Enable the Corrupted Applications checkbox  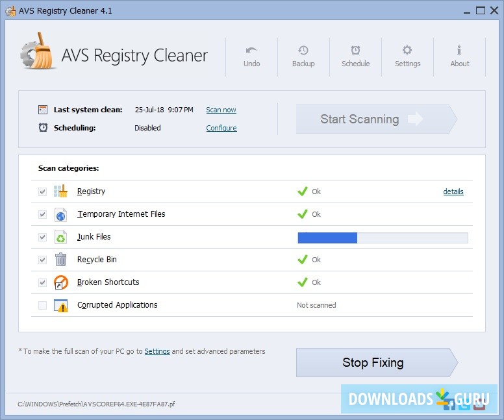point(42,305)
